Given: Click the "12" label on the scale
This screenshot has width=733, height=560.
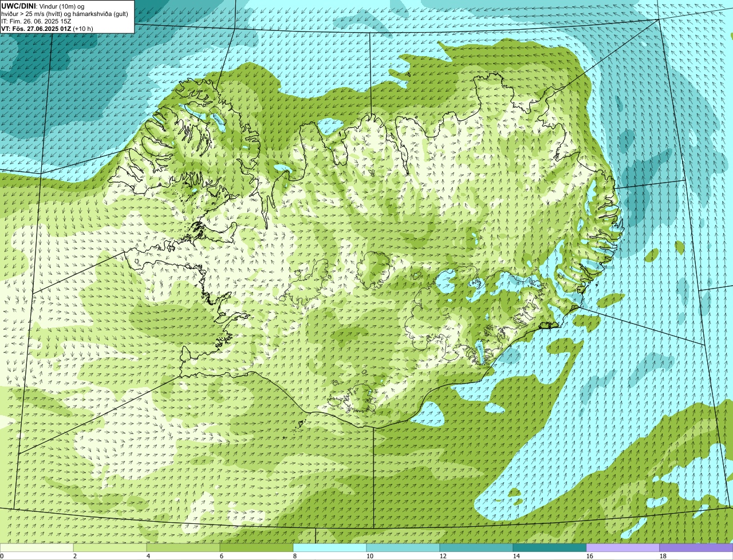Looking at the screenshot, I should coord(443,556).
